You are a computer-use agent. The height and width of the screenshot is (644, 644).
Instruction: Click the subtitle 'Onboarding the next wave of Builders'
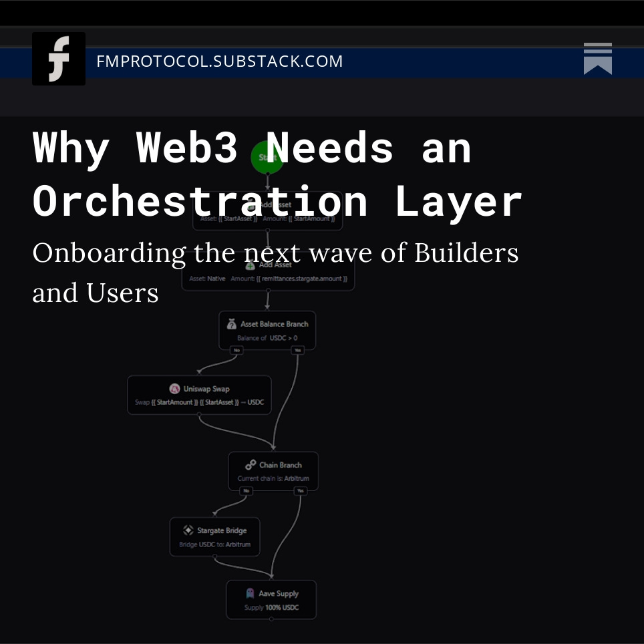(275, 252)
